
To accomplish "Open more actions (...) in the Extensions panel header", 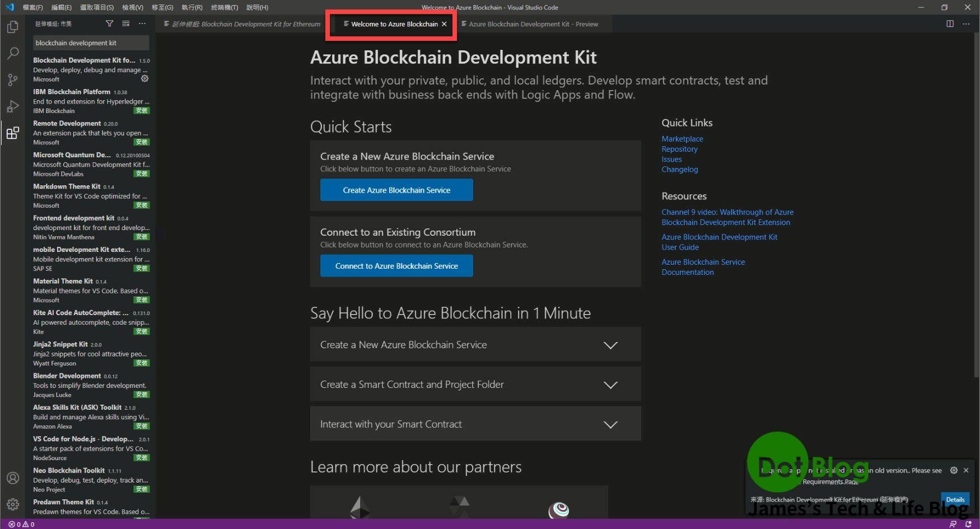I will pyautogui.click(x=142, y=24).
